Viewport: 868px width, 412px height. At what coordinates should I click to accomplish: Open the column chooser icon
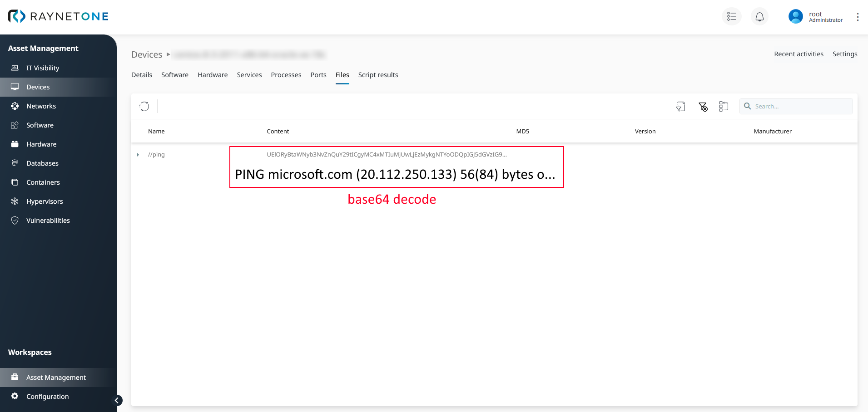pos(724,107)
